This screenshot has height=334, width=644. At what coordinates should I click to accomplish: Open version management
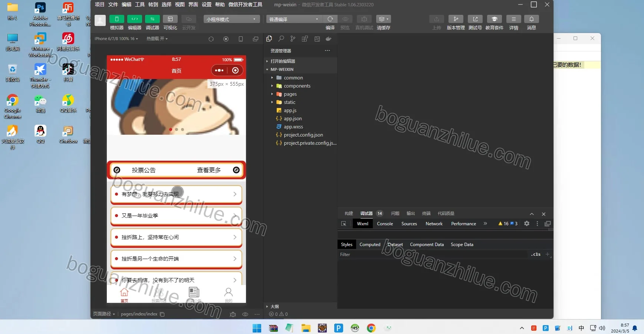(456, 19)
